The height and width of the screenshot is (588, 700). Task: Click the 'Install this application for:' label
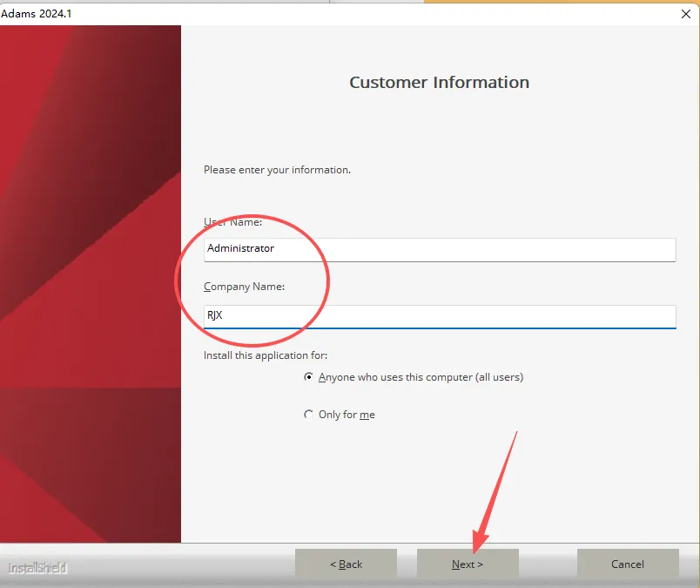pos(266,355)
